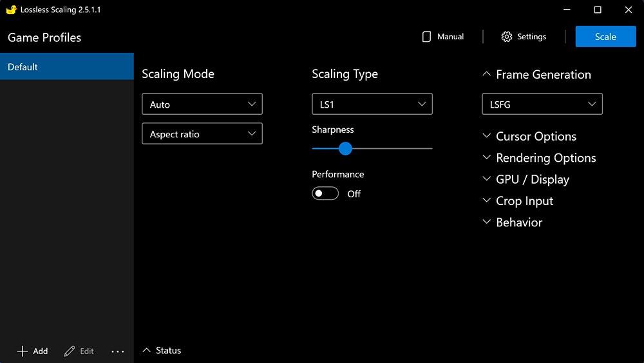Open the three-dots more options menu
The width and height of the screenshot is (644, 363).
(x=117, y=351)
